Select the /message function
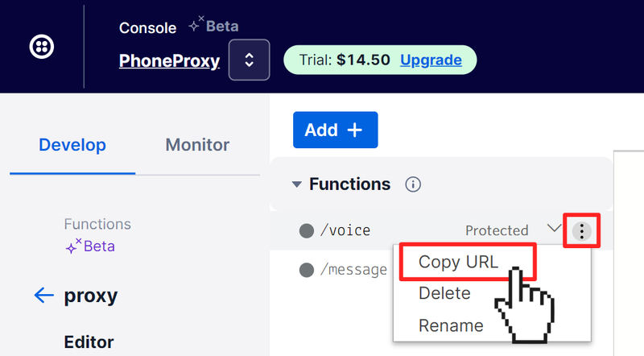The image size is (644, 356). pyautogui.click(x=353, y=270)
